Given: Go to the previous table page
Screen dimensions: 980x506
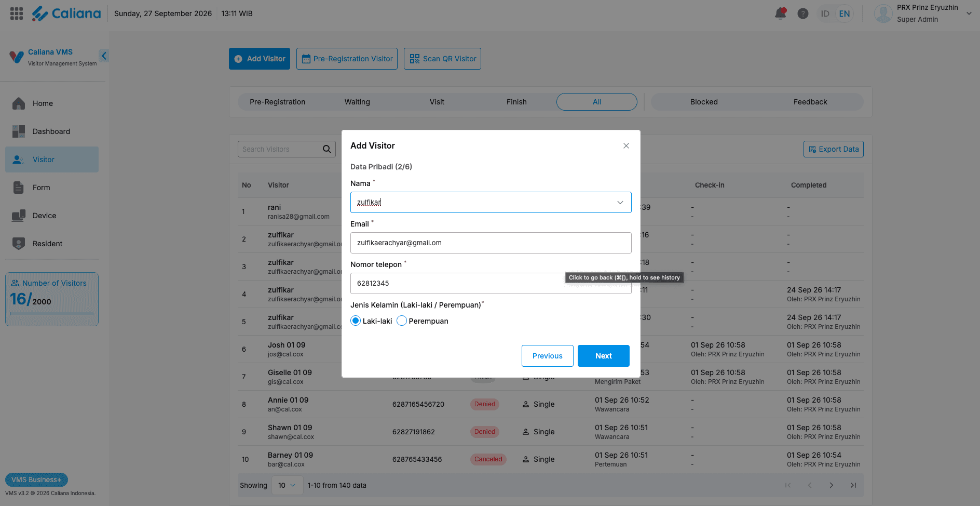Looking at the screenshot, I should click(x=810, y=485).
